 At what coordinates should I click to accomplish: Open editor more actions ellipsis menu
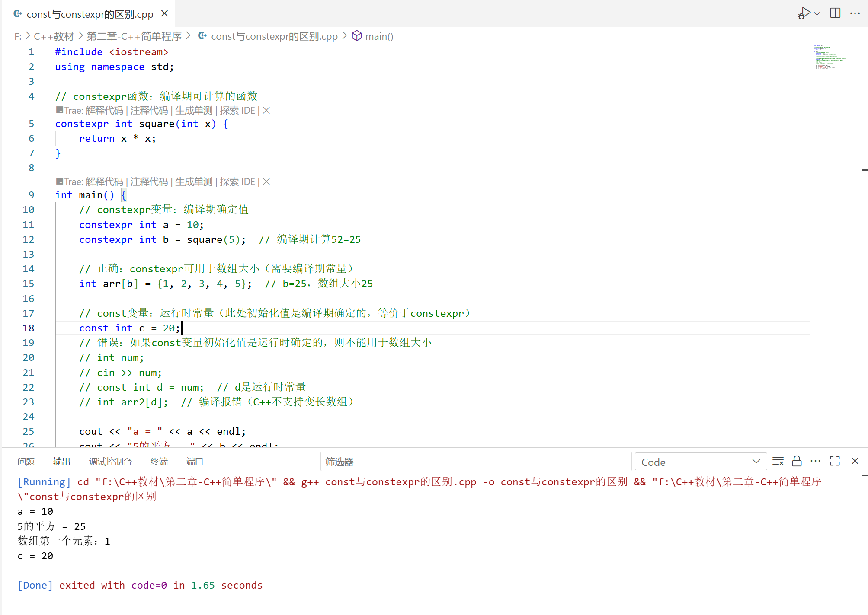pyautogui.click(x=855, y=13)
